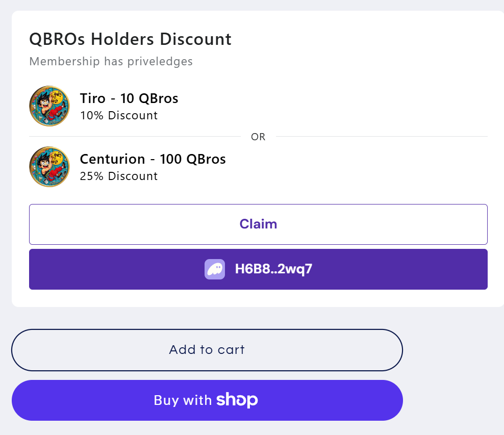Click the 25% Discount text
Screen dimensions: 504x435
pos(119,176)
